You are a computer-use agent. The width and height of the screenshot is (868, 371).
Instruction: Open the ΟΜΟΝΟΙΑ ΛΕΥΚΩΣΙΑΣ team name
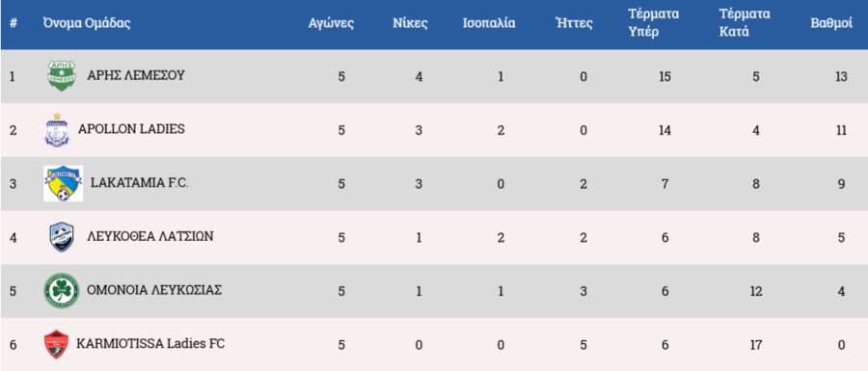[154, 290]
